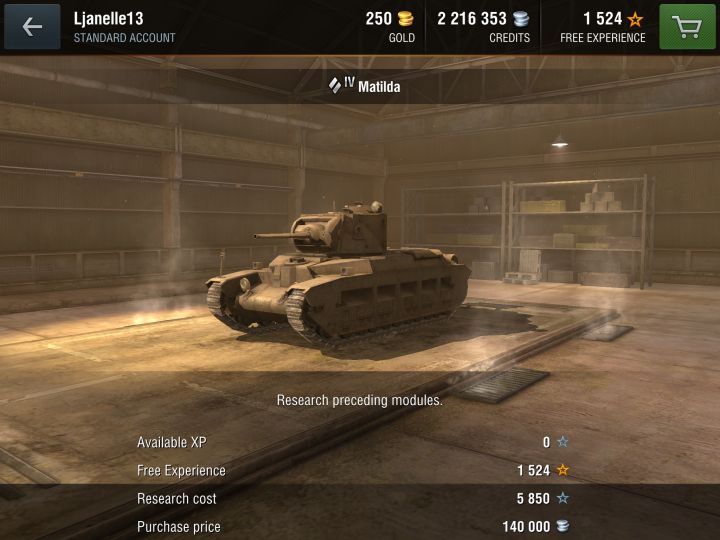Tap the 2 216 353 credits balance
The image size is (720, 540).
(472, 19)
